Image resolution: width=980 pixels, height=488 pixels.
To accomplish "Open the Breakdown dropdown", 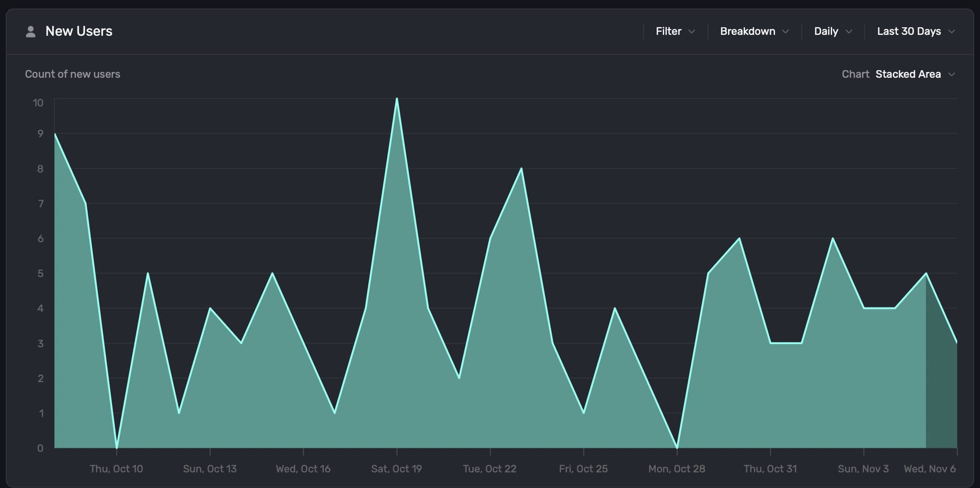I will tap(747, 31).
